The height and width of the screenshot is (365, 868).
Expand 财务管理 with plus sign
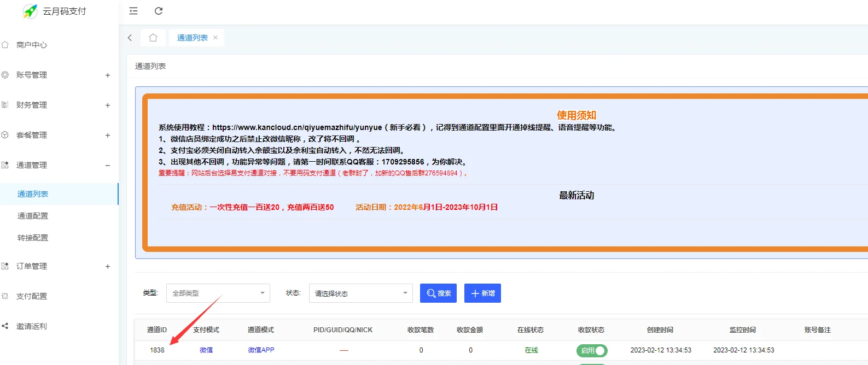tap(108, 105)
